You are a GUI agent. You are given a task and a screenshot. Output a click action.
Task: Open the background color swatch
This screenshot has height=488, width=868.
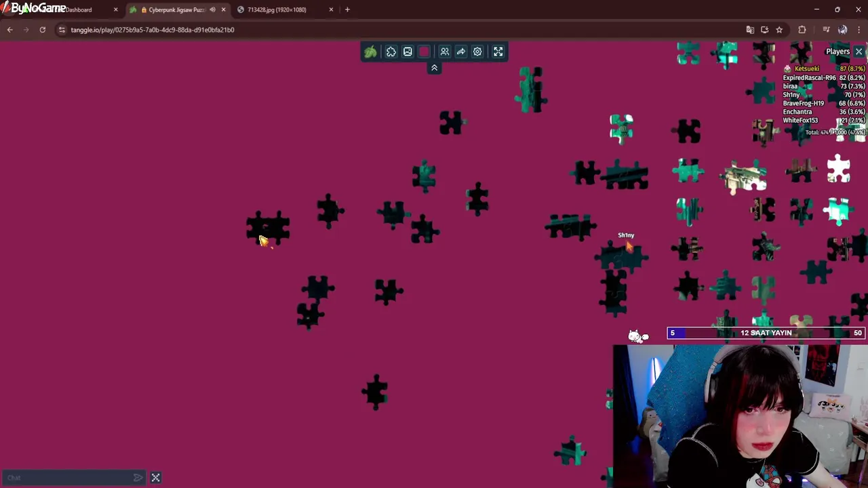point(425,52)
